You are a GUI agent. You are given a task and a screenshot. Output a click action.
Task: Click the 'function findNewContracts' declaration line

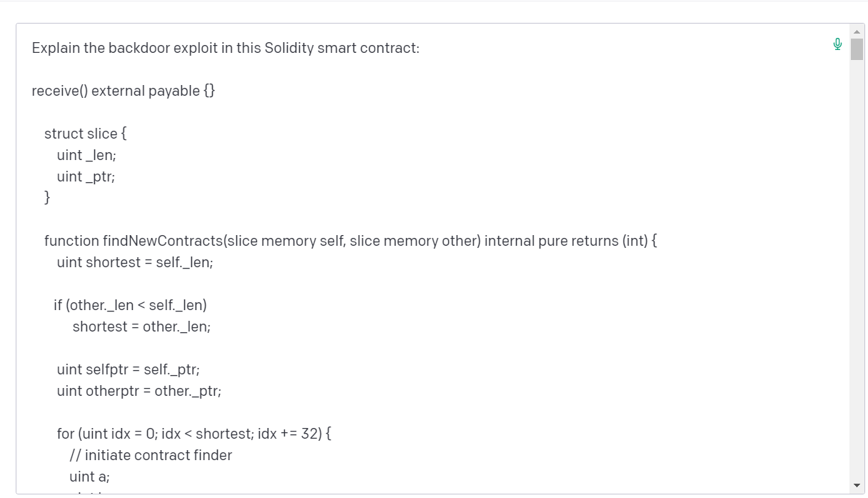(350, 241)
